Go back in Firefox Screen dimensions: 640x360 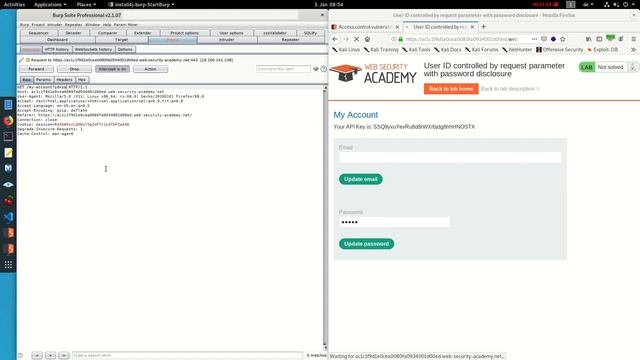coord(335,39)
